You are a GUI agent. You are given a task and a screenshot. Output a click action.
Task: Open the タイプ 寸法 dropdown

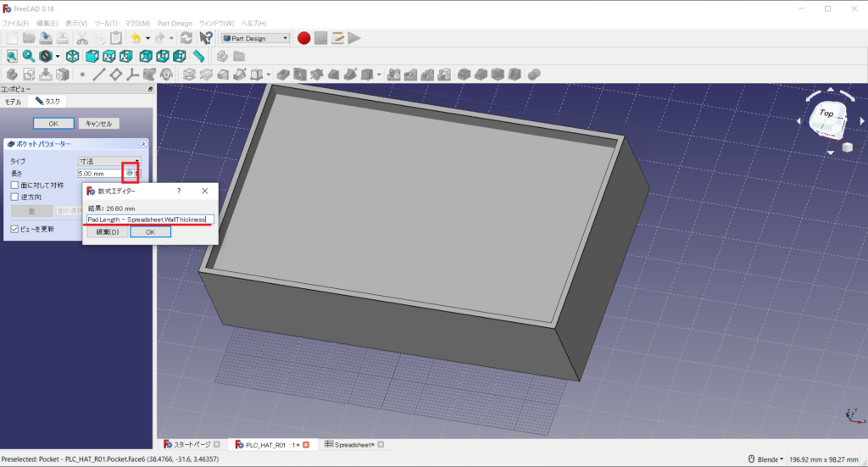pyautogui.click(x=108, y=161)
